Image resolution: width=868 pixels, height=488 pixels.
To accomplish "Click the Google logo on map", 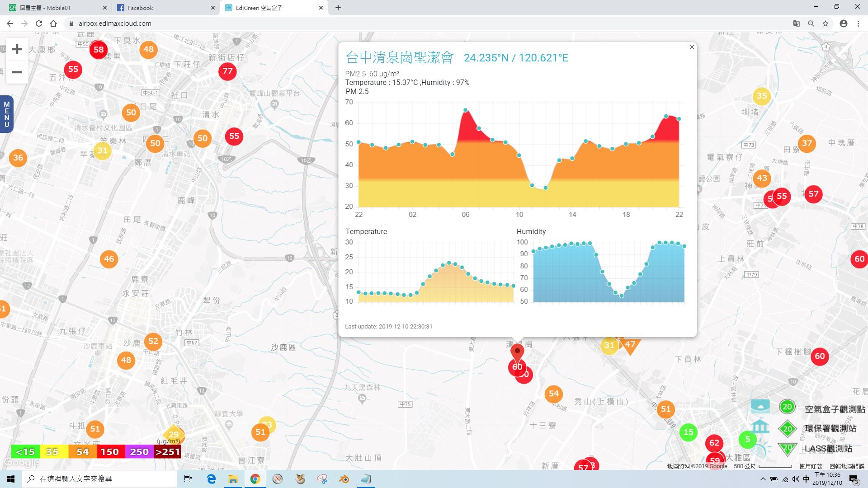I will [21, 463].
